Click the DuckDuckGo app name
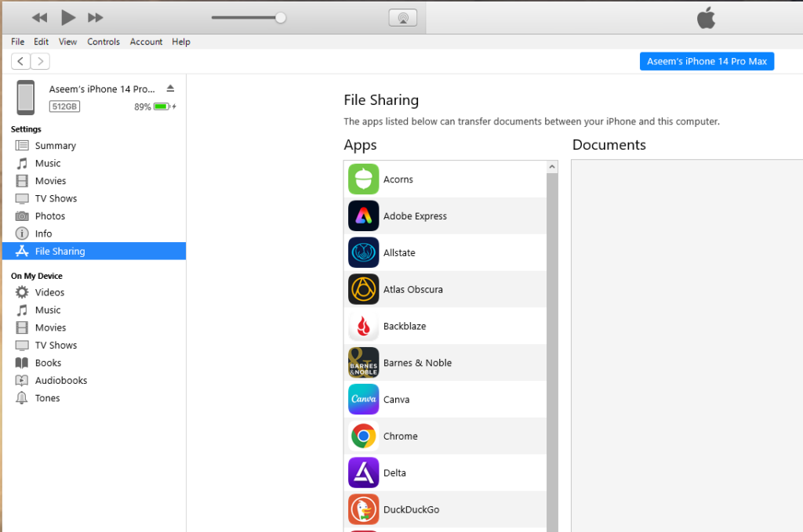Viewport: 803px width, 532px height. tap(411, 510)
